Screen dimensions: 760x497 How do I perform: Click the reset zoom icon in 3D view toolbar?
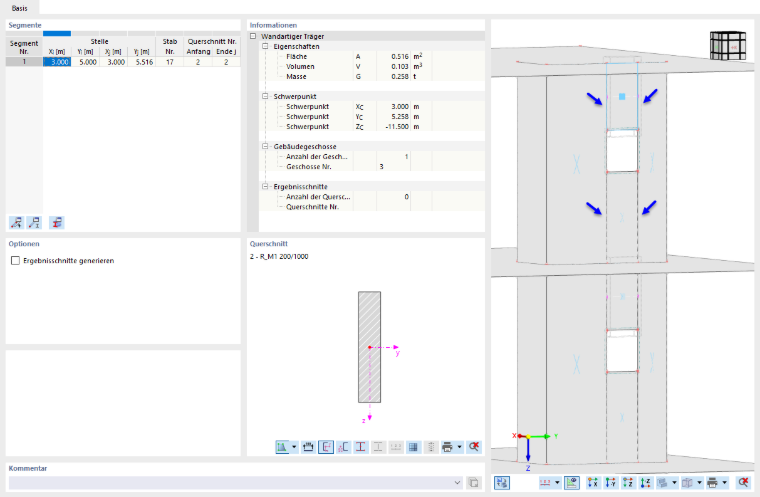pyautogui.click(x=743, y=482)
